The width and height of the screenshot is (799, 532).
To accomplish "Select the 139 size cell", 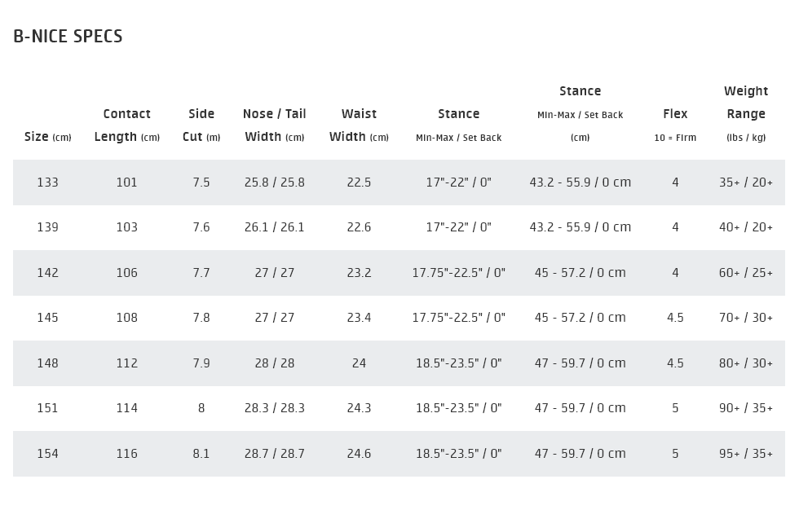I will click(x=47, y=227).
